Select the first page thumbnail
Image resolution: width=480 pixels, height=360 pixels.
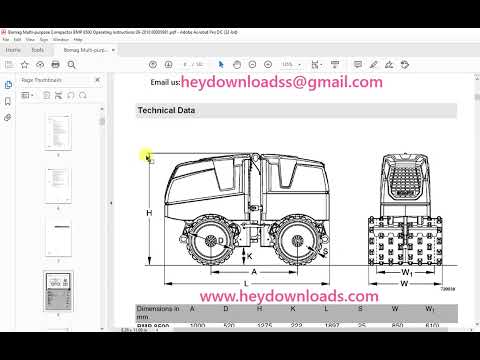tap(58, 132)
